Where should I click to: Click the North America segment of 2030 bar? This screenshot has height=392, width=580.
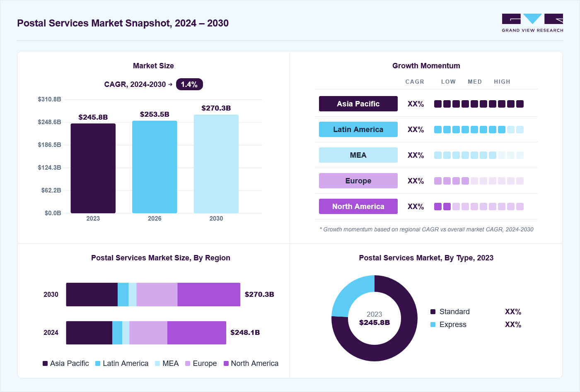point(209,295)
